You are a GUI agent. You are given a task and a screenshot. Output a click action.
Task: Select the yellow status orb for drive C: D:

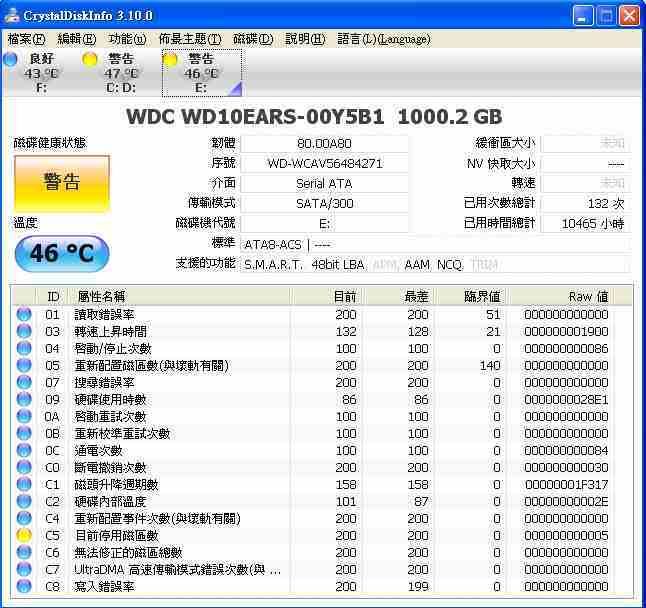90,59
